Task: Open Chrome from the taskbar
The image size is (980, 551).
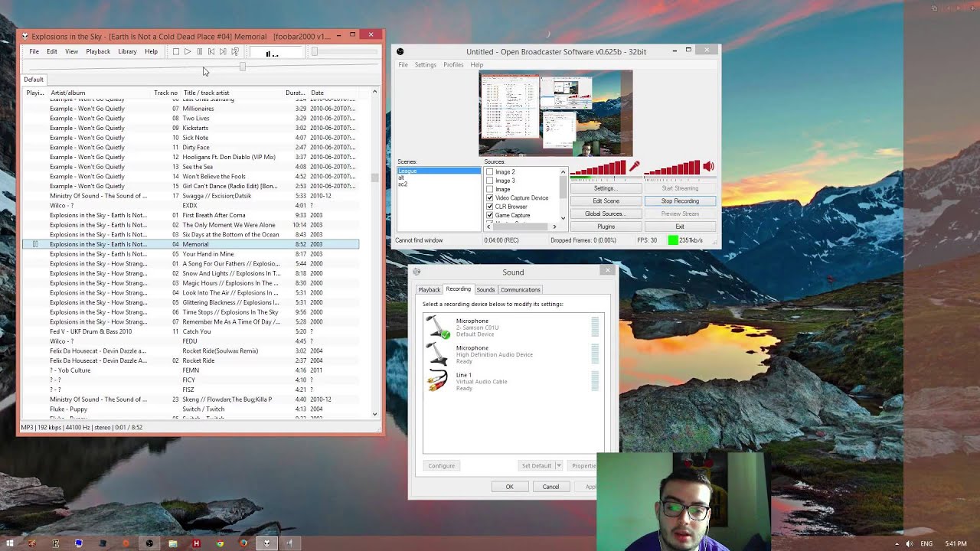Action: pos(220,543)
